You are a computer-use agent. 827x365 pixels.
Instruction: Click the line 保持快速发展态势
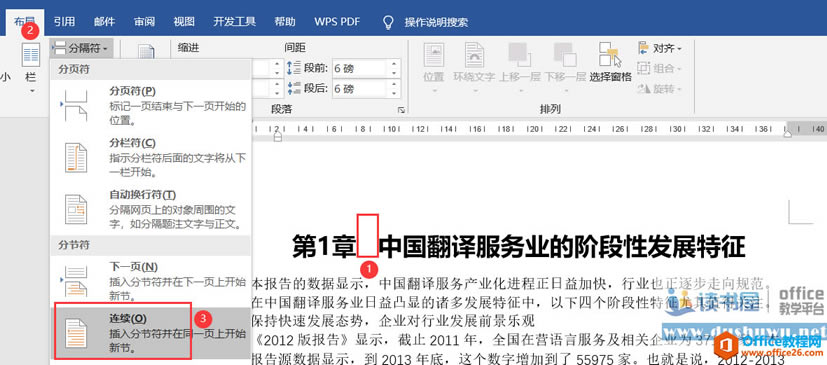point(393,321)
